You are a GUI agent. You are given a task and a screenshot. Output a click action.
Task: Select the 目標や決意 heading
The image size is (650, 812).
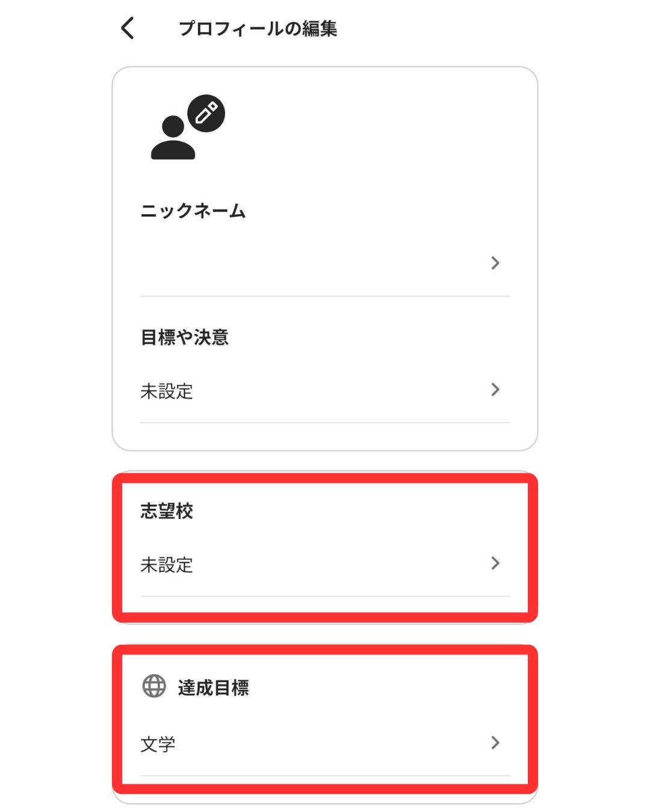[x=185, y=337]
